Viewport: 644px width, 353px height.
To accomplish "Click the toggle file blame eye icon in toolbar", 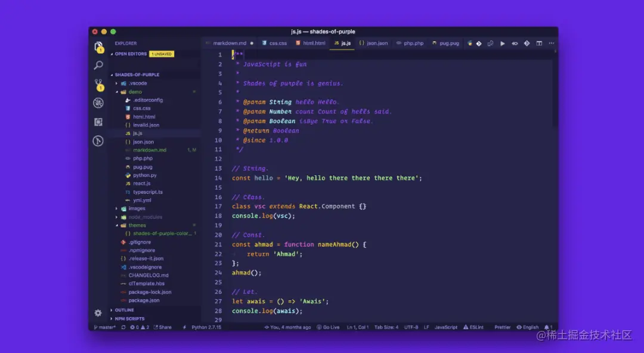I will coord(515,44).
